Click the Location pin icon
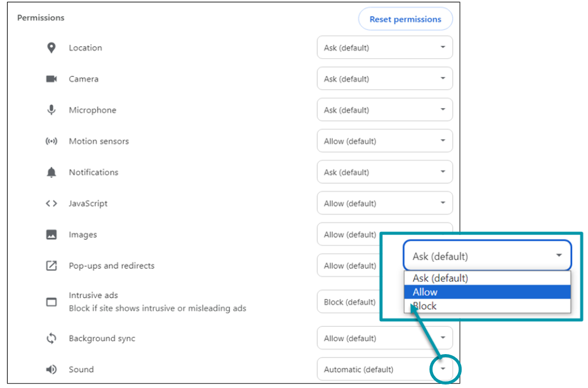The height and width of the screenshot is (388, 588). tap(51, 47)
